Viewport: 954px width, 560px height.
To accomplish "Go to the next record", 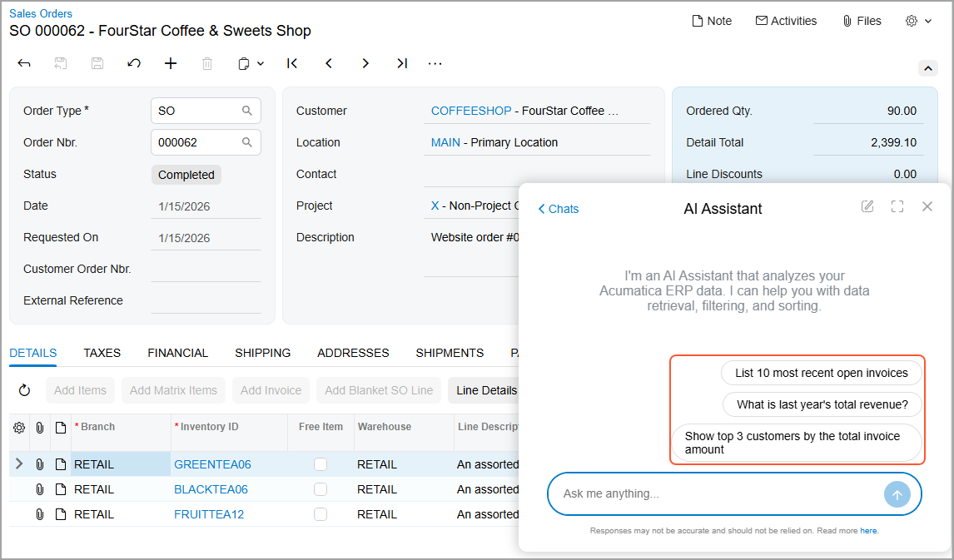I will (x=365, y=63).
